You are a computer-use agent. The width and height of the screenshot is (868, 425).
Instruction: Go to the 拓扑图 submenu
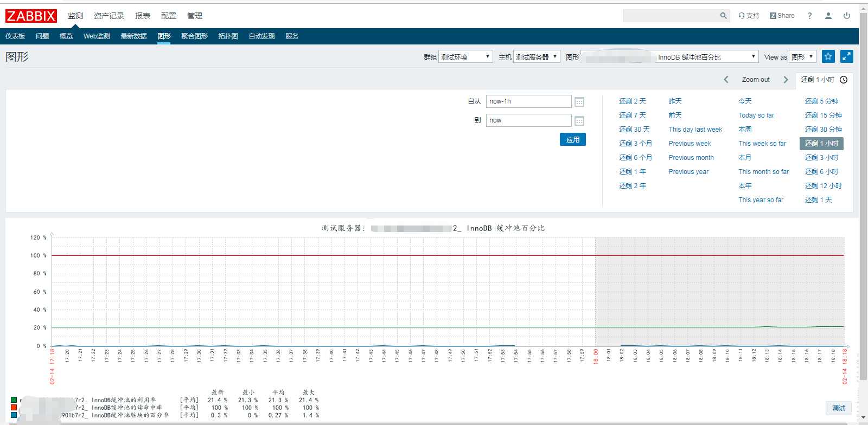pyautogui.click(x=228, y=36)
